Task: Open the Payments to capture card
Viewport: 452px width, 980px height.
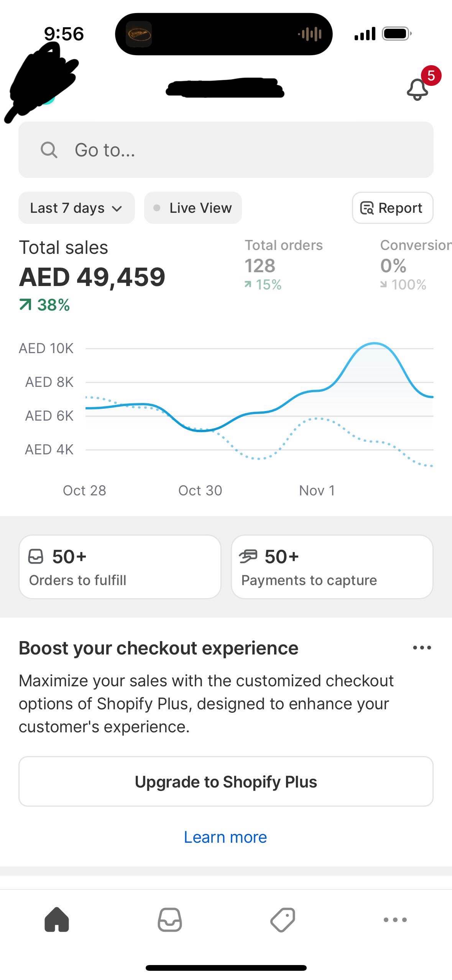Action: [x=332, y=567]
